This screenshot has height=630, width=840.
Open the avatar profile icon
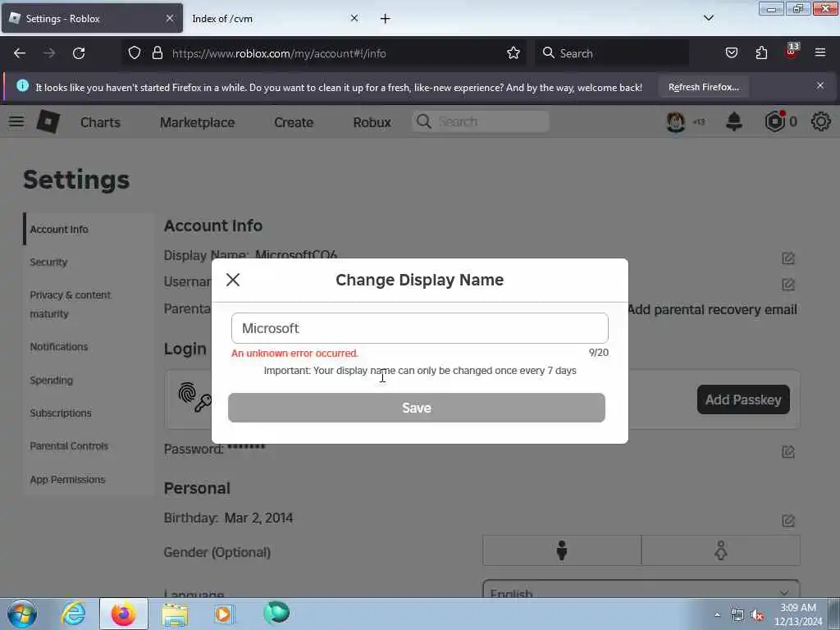[676, 121]
